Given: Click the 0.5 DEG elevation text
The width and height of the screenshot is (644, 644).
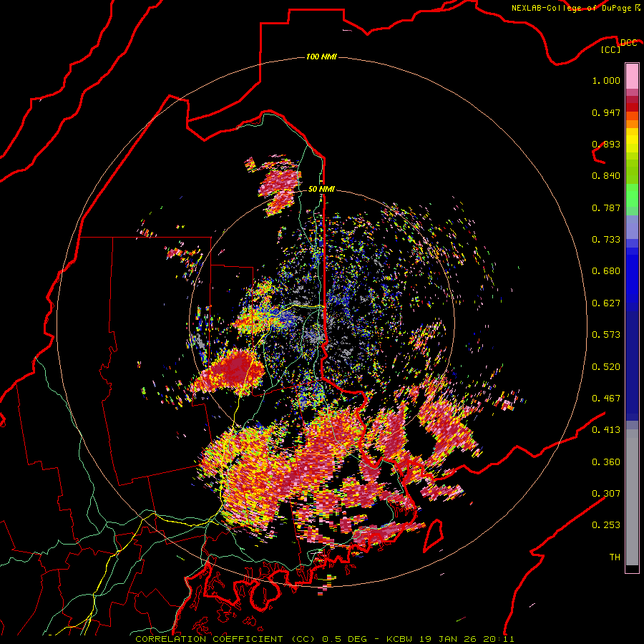Looking at the screenshot, I should pos(345,639).
